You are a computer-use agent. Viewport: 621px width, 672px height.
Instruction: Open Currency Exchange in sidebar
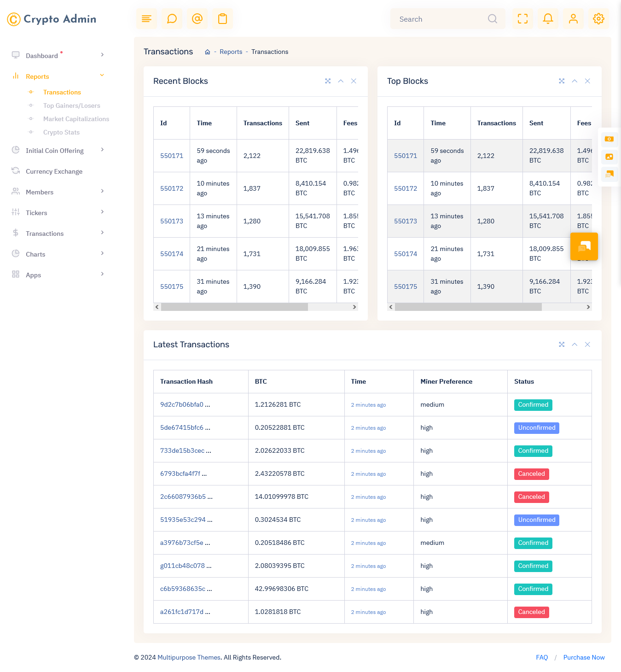point(54,171)
